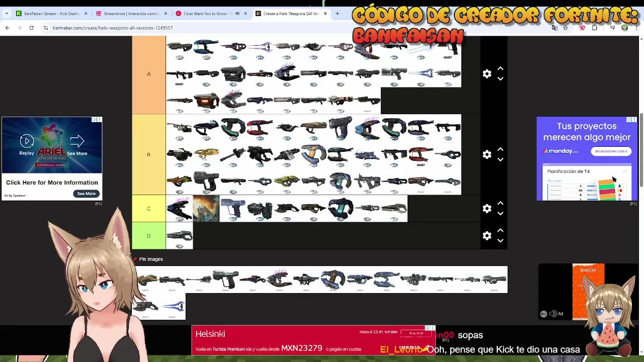Open settings gear for tier A row
The height and width of the screenshot is (362, 644).
[x=487, y=74]
